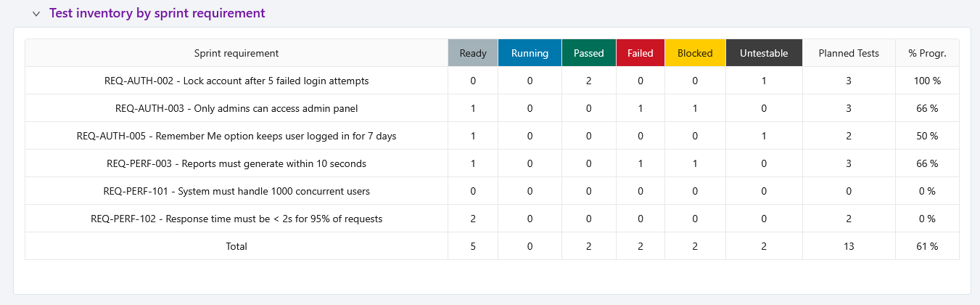The width and height of the screenshot is (980, 305).
Task: Open REQ-PERF-102 response time requirement
Action: click(236, 219)
